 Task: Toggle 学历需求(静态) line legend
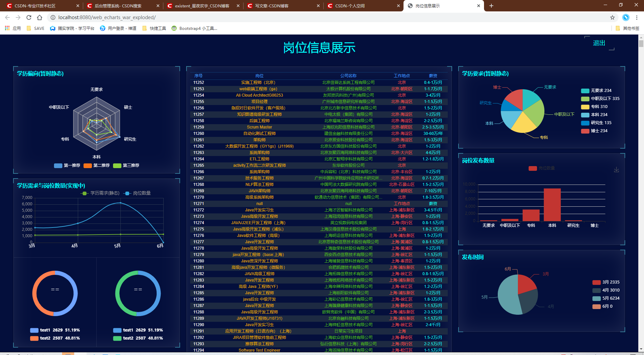100,193
